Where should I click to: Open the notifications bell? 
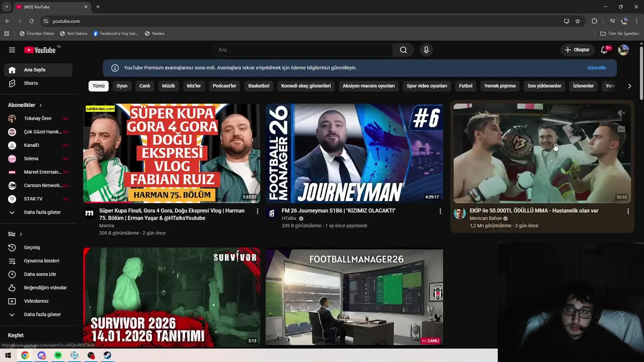click(605, 50)
